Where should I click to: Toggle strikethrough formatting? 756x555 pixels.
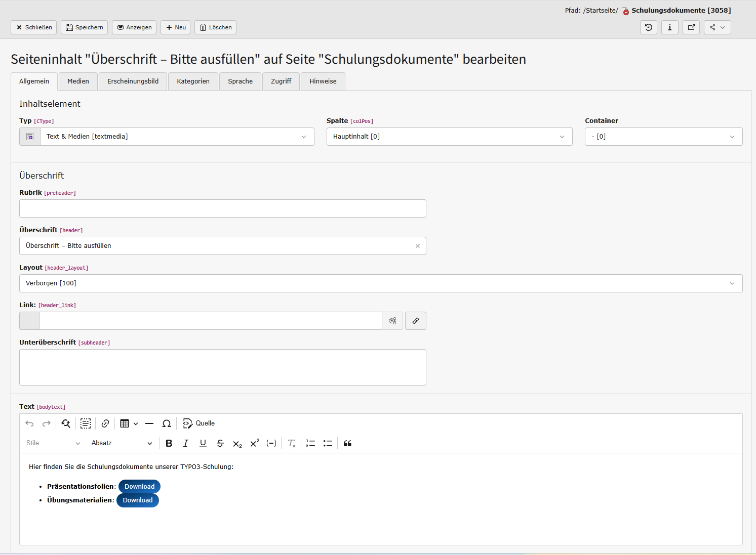pyautogui.click(x=220, y=443)
